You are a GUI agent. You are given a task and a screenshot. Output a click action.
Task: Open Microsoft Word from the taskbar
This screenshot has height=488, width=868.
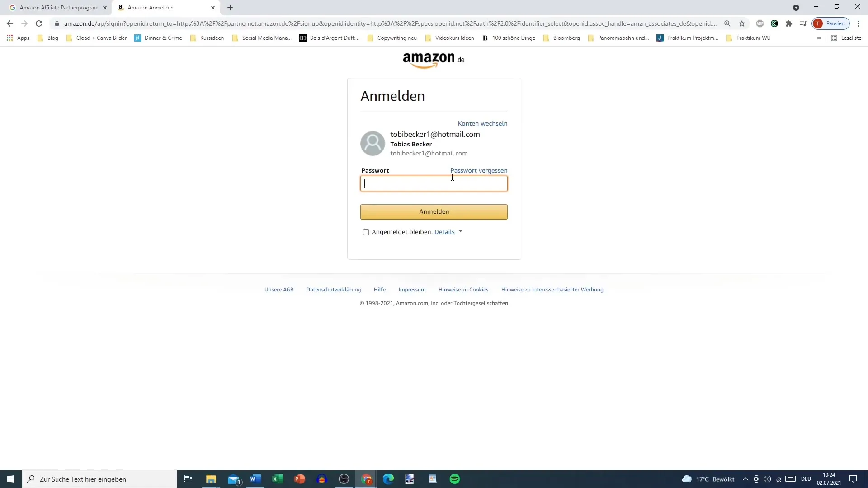[255, 479]
